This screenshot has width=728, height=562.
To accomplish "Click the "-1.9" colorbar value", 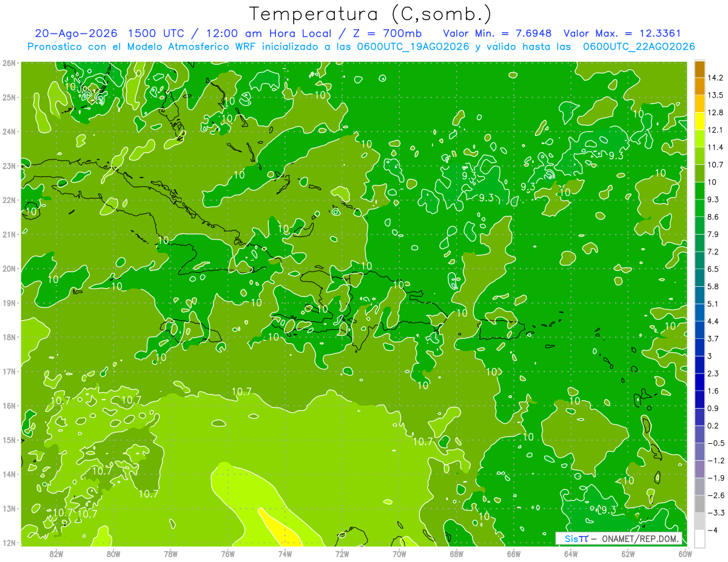I will [x=715, y=478].
